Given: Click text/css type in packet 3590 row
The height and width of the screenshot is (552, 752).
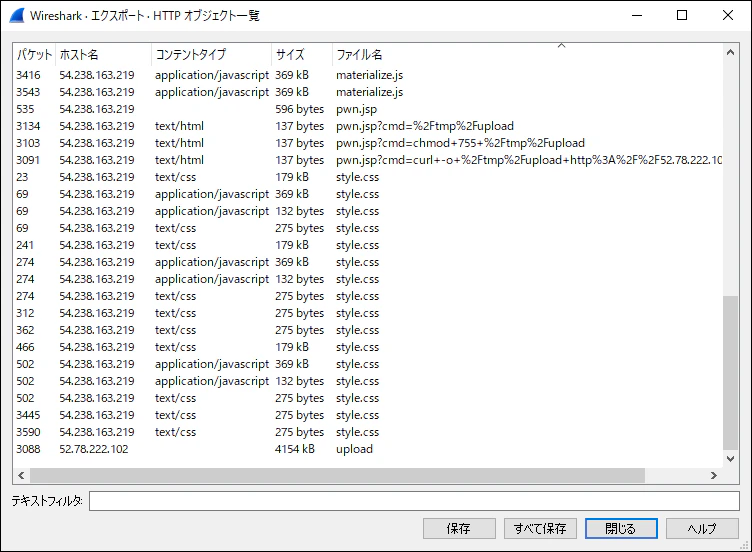Looking at the screenshot, I should pyautogui.click(x=176, y=432).
